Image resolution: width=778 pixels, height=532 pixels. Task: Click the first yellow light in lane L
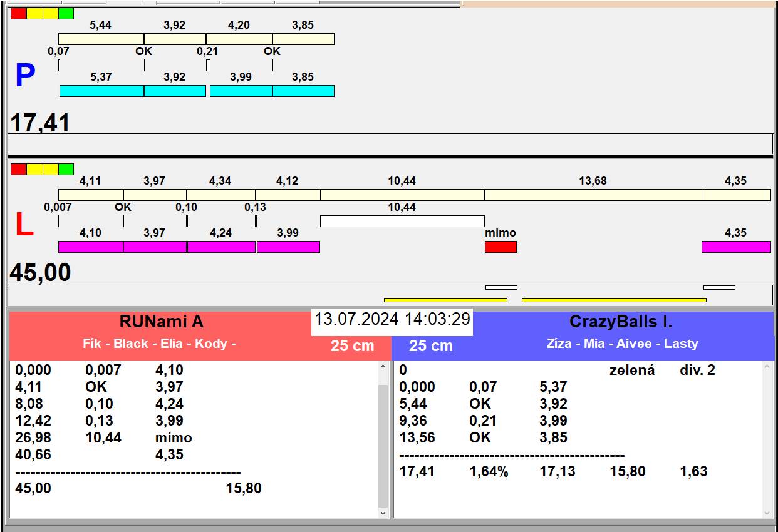point(34,169)
